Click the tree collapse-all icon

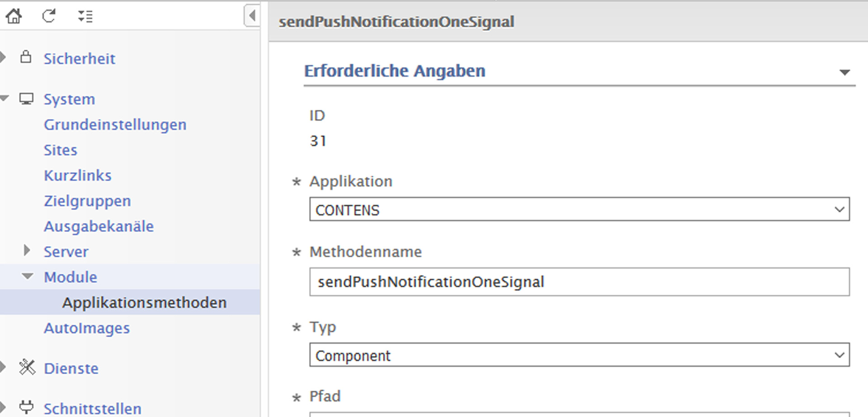tap(85, 16)
